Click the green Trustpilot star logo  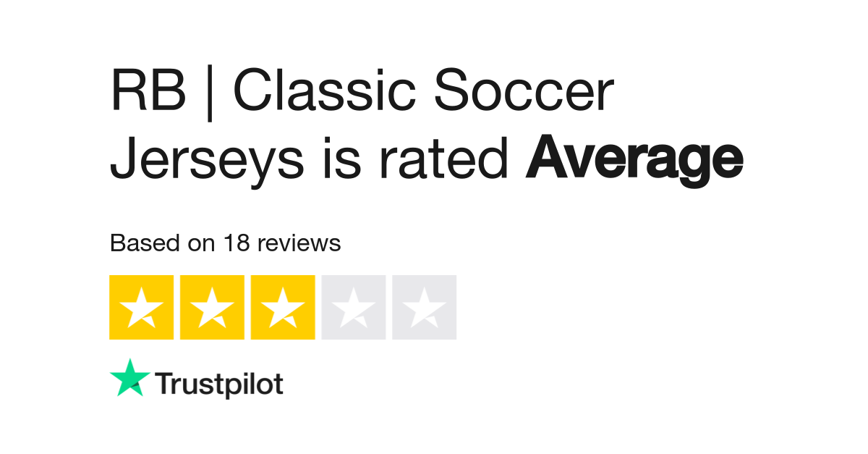click(130, 378)
